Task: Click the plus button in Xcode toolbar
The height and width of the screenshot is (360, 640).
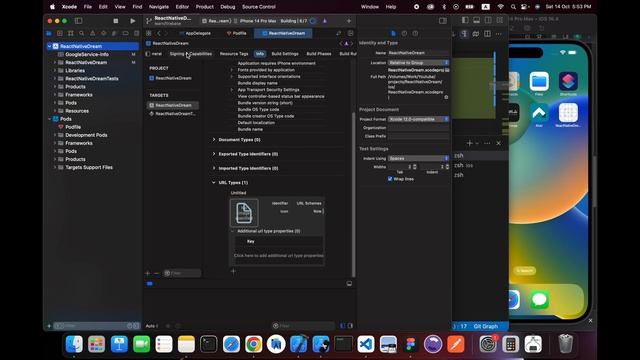Action: [349, 21]
